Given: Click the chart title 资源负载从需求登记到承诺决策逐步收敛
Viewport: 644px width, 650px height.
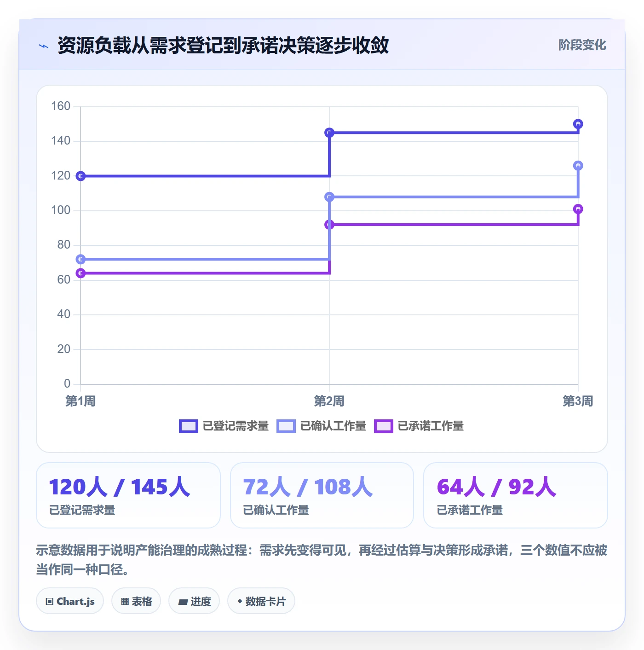Looking at the screenshot, I should [223, 46].
